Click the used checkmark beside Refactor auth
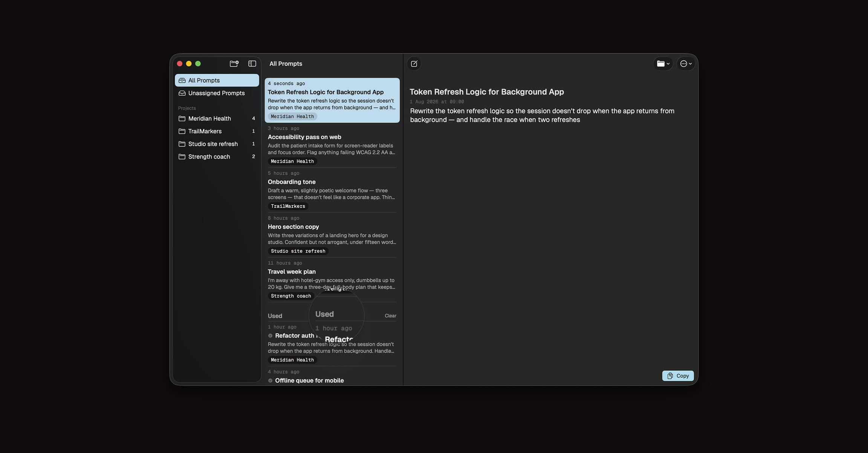 click(x=270, y=336)
